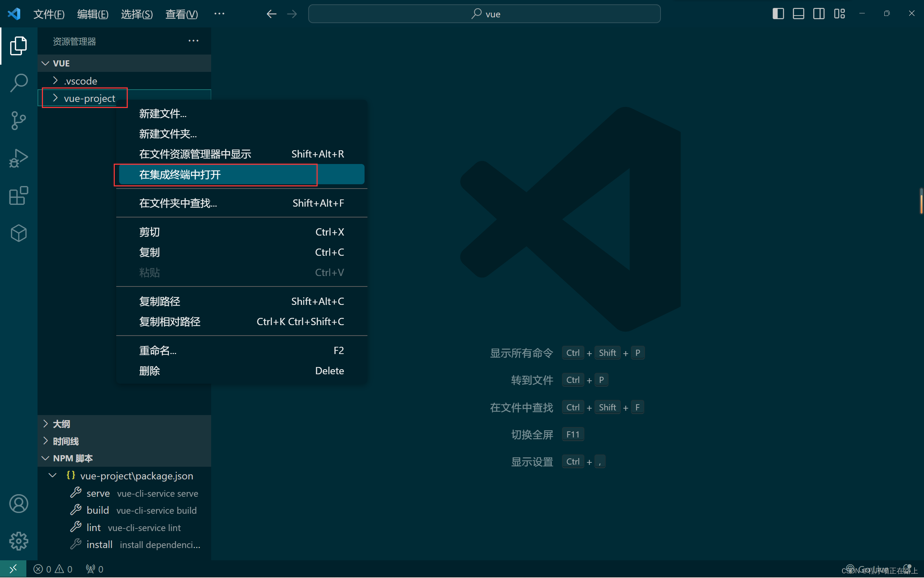The image size is (924, 578).
Task: Expand the 时间线 timeline section
Action: tap(125, 441)
